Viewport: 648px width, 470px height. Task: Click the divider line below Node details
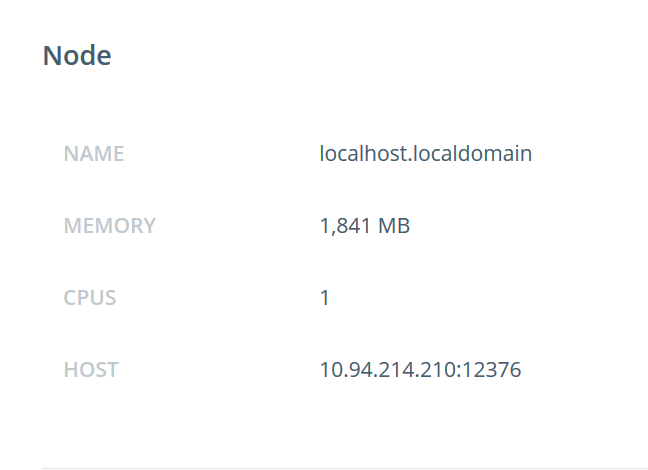[x=345, y=468]
